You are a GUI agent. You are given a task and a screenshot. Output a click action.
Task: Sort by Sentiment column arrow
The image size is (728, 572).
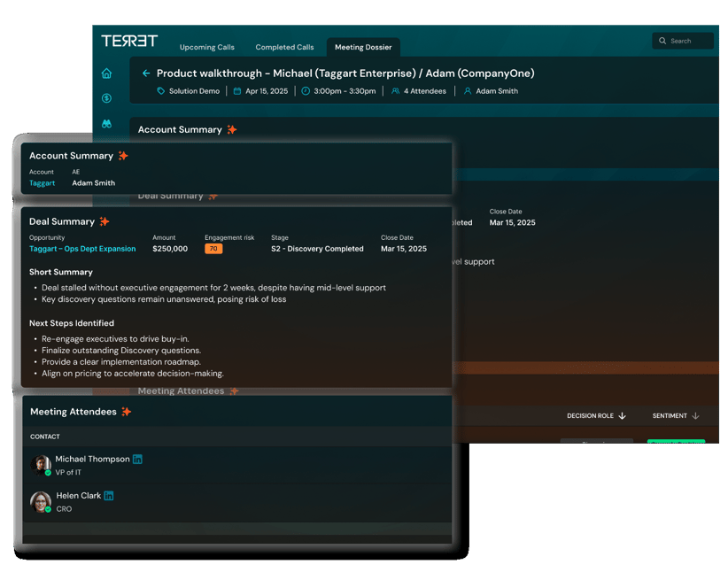coord(695,416)
